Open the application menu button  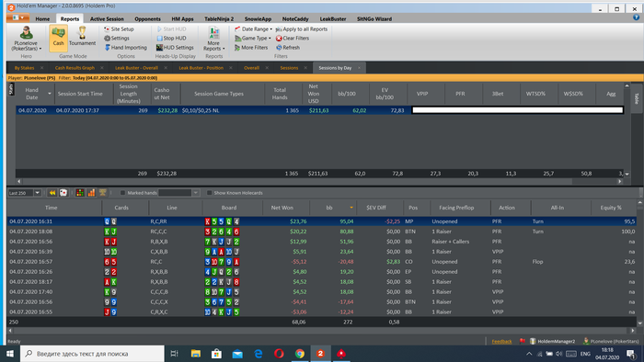tap(18, 18)
